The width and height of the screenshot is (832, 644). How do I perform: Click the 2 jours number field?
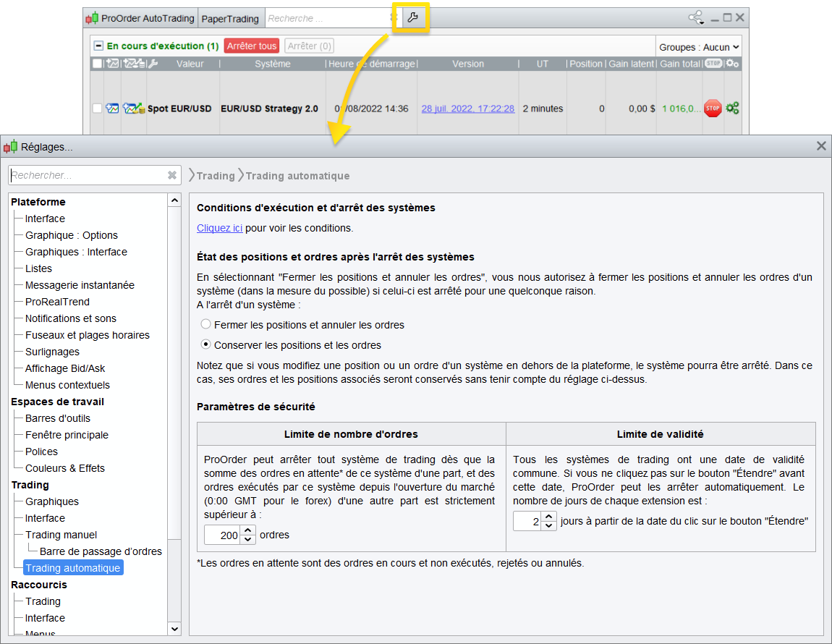pyautogui.click(x=527, y=522)
